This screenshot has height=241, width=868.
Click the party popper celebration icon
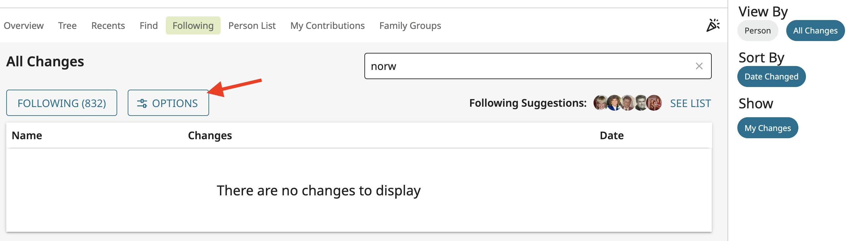click(x=712, y=25)
